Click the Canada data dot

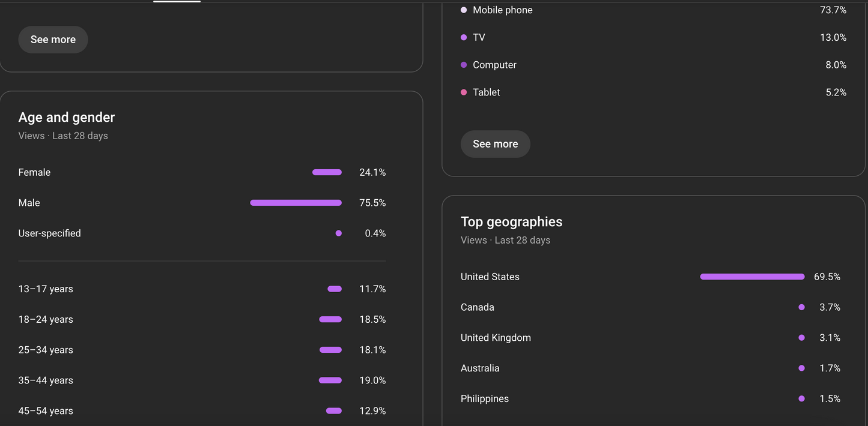click(x=801, y=307)
